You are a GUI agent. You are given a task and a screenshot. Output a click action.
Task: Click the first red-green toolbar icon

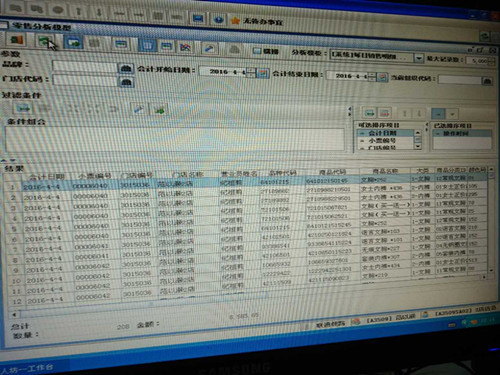coord(16,40)
